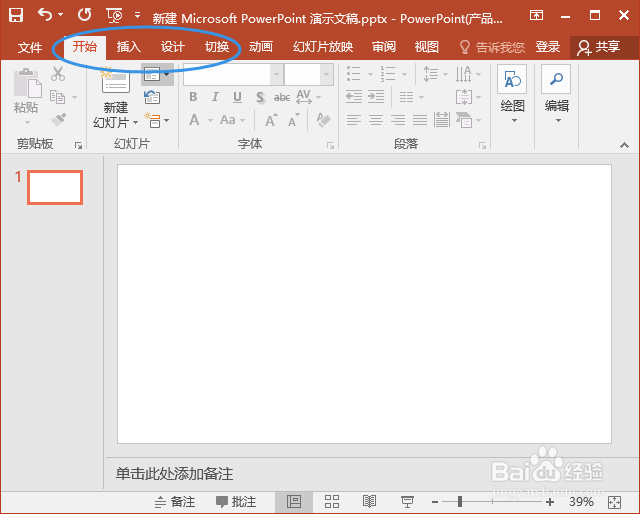
Task: Click the 登录 sign-in link
Action: (x=548, y=47)
